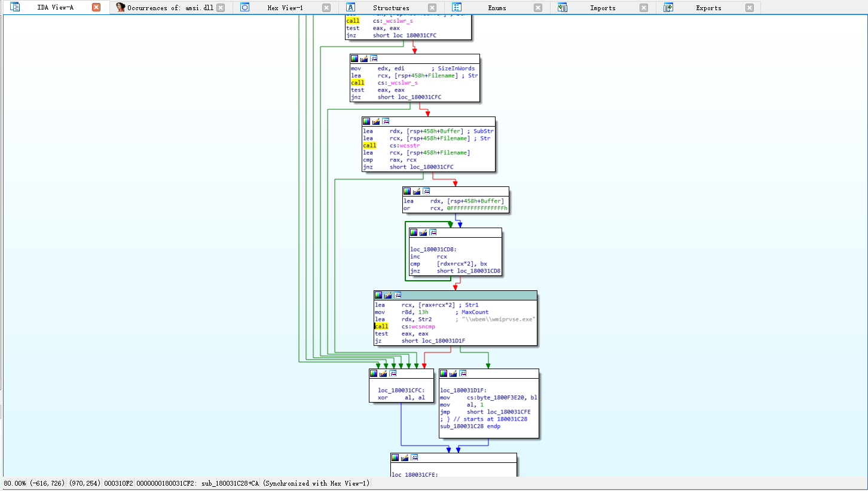
Task: Open the Enums tab
Action: click(x=497, y=8)
